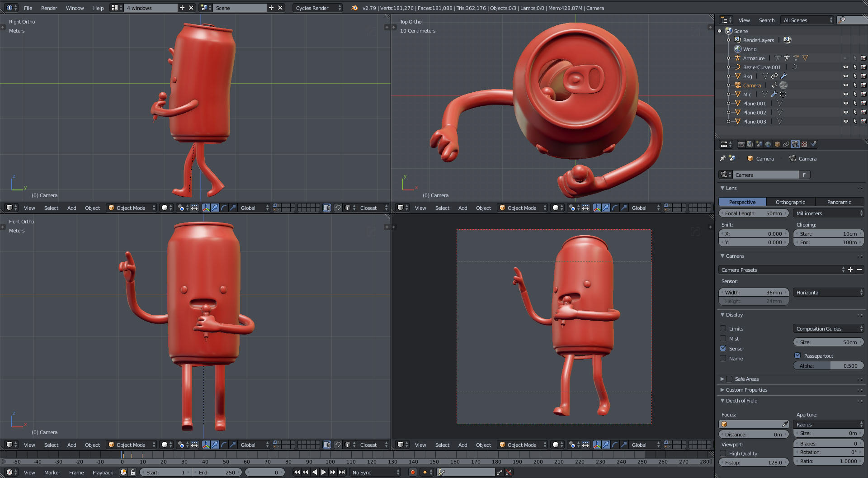Open the Render menu
868x478 pixels.
point(49,8)
